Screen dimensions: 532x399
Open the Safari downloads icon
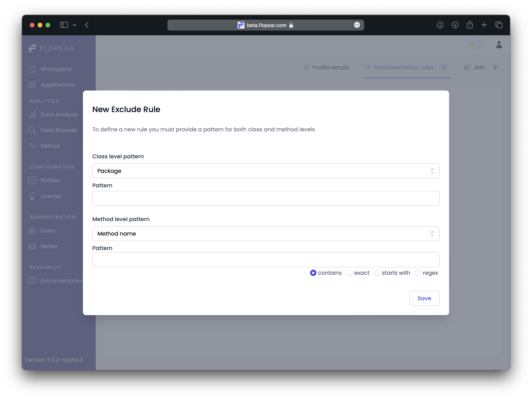[455, 25]
